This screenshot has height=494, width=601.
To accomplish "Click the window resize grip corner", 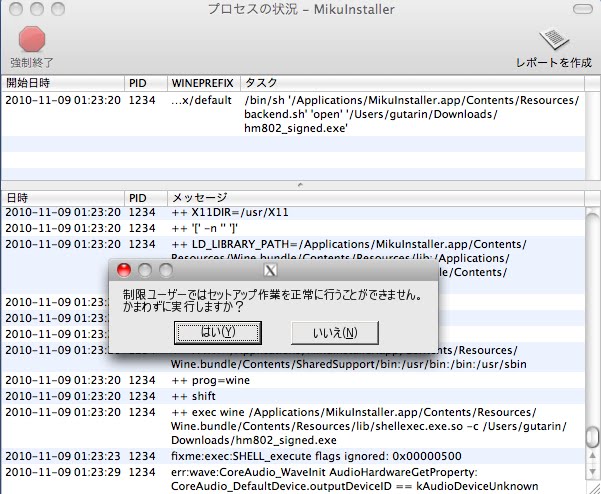I will point(594,487).
